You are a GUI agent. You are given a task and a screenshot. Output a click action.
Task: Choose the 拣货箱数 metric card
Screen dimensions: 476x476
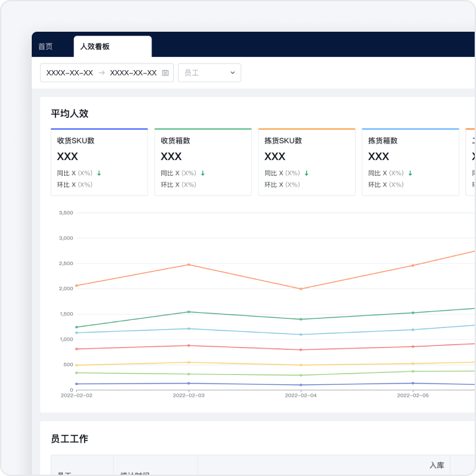coord(410,162)
